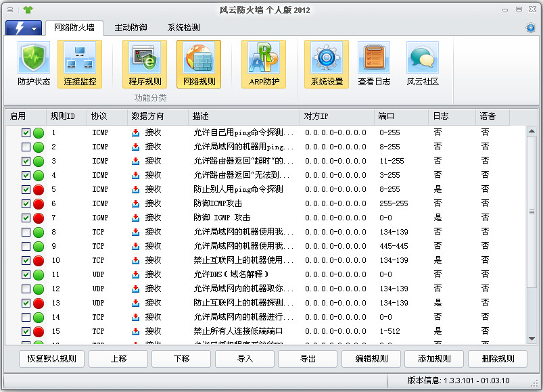Click 恢复默认规则 button
This screenshot has width=543, height=392.
point(51,359)
